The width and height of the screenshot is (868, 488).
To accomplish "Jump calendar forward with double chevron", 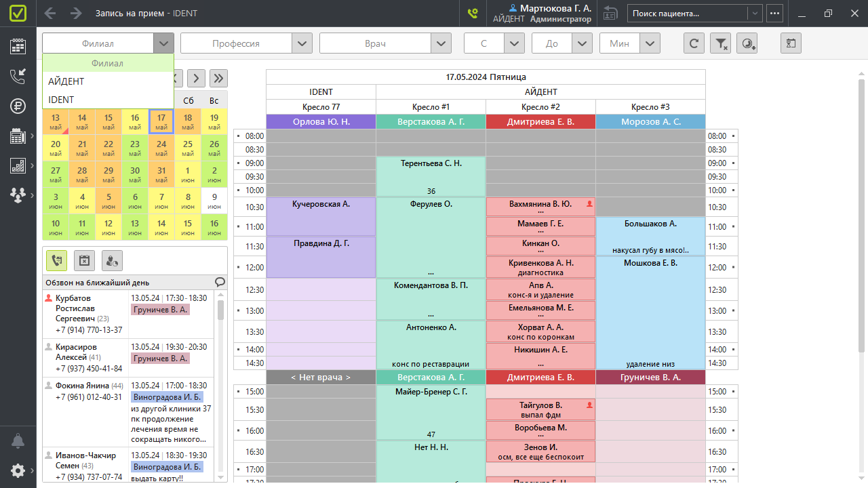I will (x=218, y=78).
